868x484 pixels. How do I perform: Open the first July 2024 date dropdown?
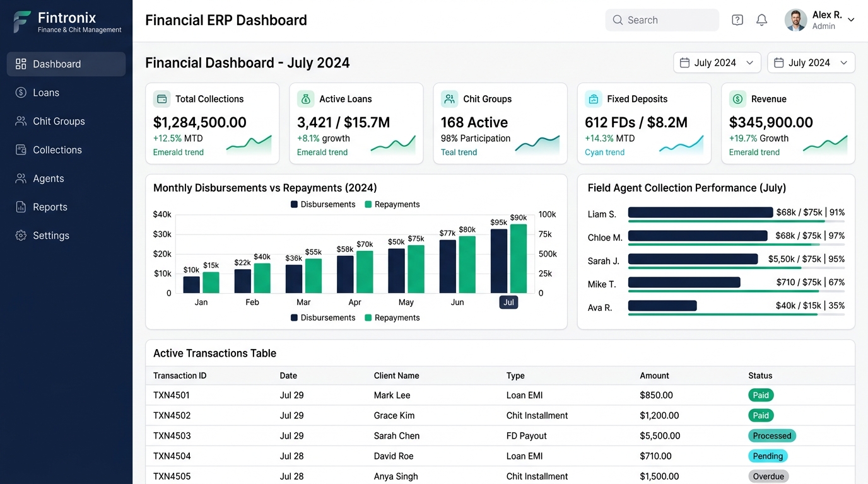(717, 63)
